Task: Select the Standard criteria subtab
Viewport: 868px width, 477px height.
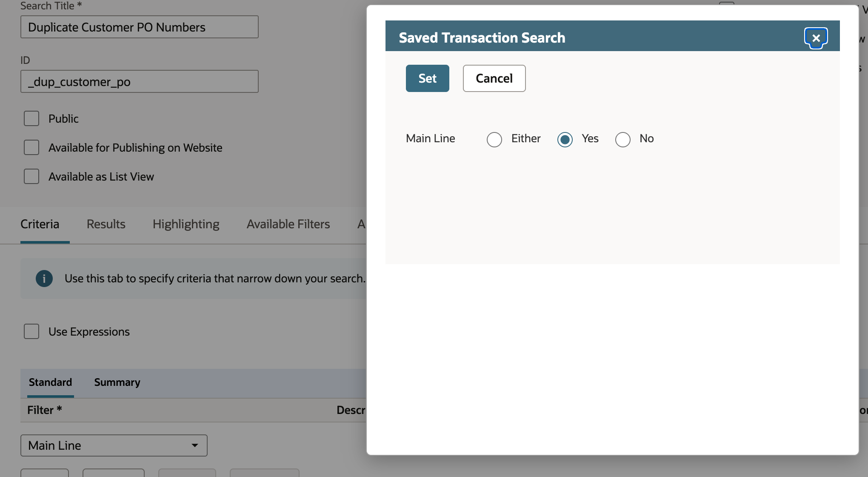Action: pos(50,382)
